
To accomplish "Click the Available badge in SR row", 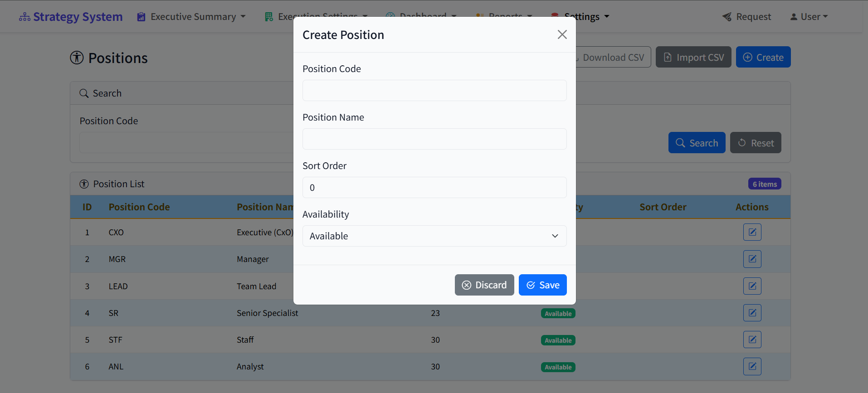I will click(558, 313).
